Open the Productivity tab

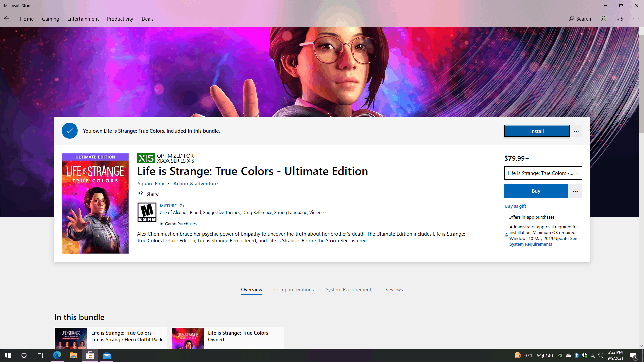point(120,19)
